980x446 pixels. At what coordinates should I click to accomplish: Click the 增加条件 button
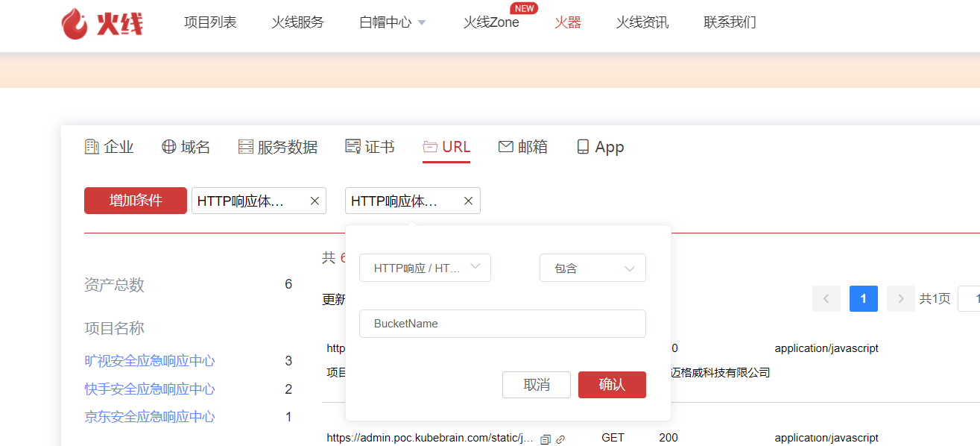(x=136, y=201)
